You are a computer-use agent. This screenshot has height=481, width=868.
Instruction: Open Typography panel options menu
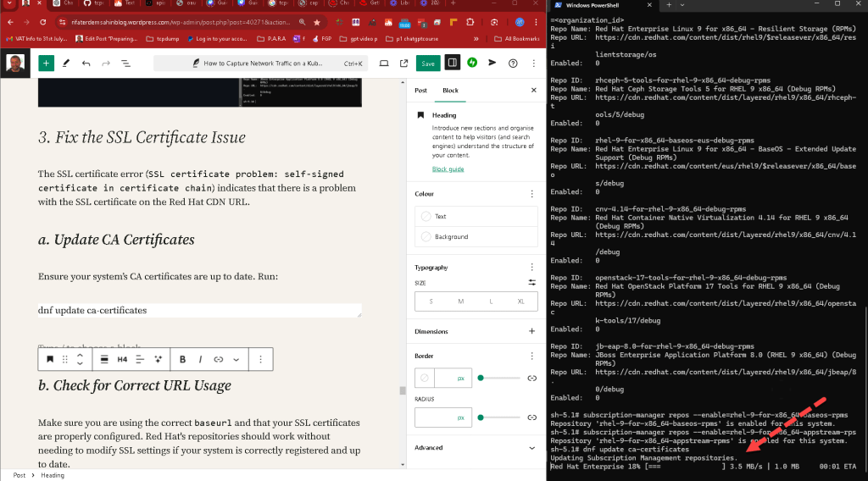532,268
